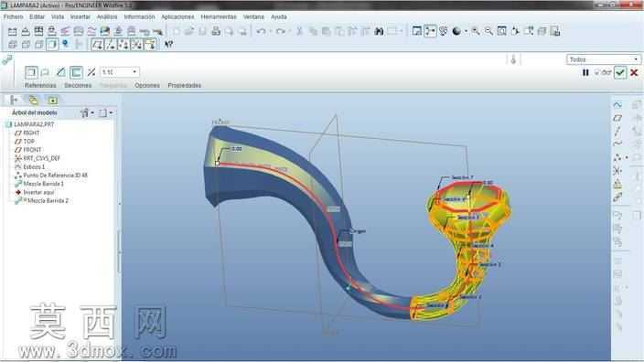Screen dimensions: 644x362
Task: Open the Ayuda menu
Action: pos(278,16)
